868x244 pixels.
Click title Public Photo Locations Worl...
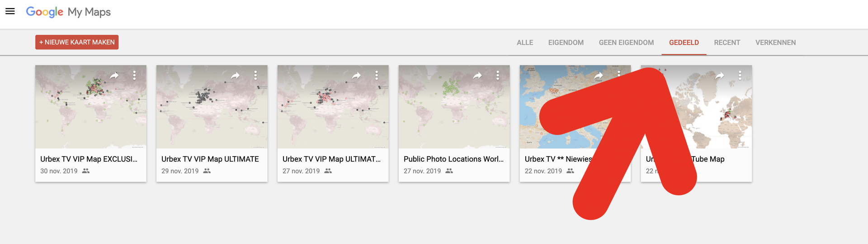tap(453, 159)
